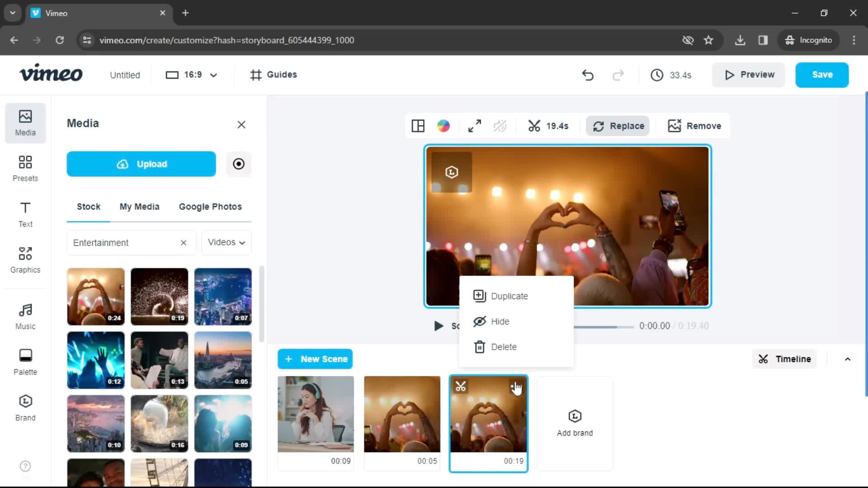Click the Upload button in Media panel
Screen dimensions: 868x488
pyautogui.click(x=142, y=164)
